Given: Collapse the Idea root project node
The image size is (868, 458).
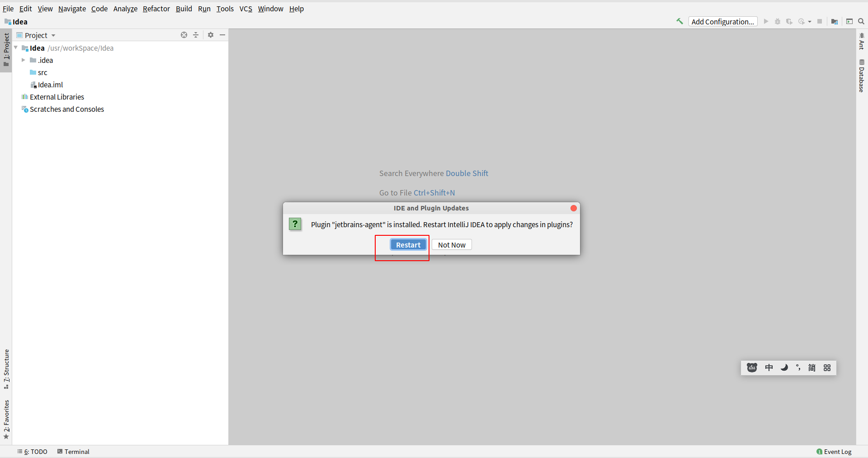Looking at the screenshot, I should pyautogui.click(x=16, y=48).
